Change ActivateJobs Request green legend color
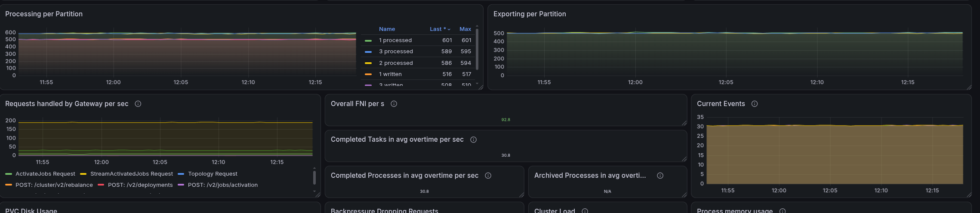Viewport: 980px width, 213px height. click(9, 174)
